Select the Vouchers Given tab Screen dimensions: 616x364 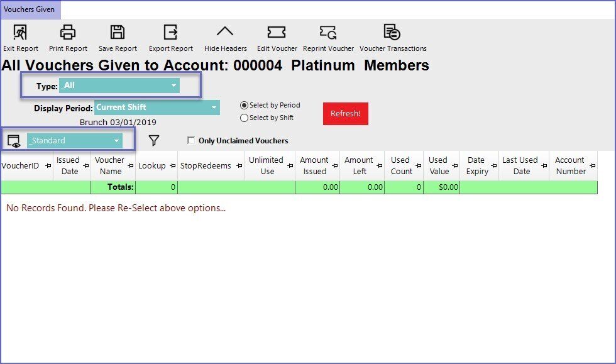(x=29, y=9)
